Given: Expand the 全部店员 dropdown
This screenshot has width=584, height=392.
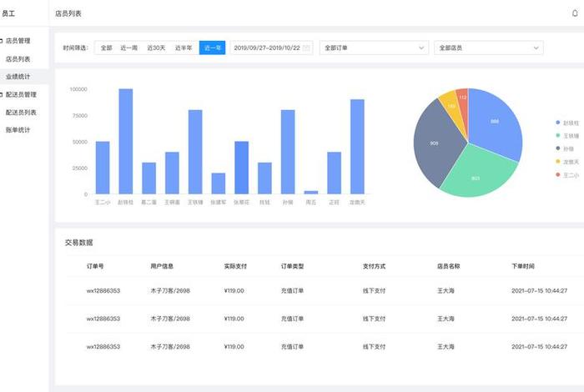Looking at the screenshot, I should [x=488, y=48].
